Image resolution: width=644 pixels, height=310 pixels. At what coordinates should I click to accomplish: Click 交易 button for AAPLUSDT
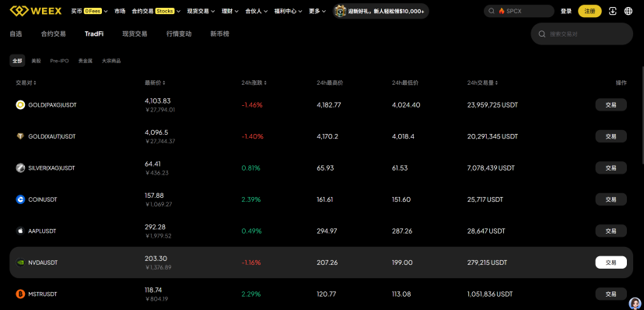(611, 231)
